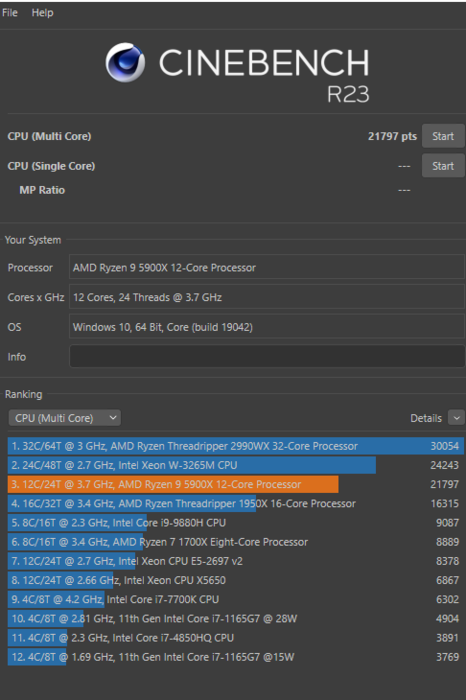The width and height of the screenshot is (466, 700).
Task: Open the Help menu
Action: [x=42, y=12]
